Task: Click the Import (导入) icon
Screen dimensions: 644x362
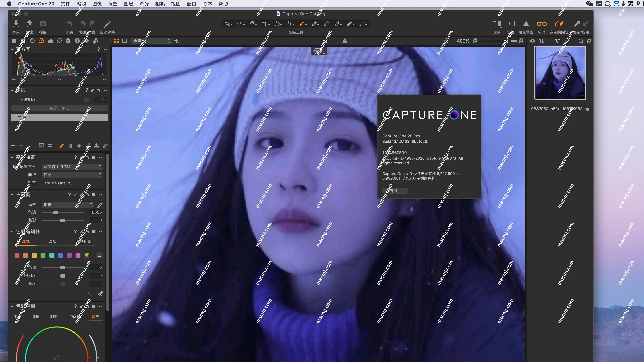Action: point(16,24)
